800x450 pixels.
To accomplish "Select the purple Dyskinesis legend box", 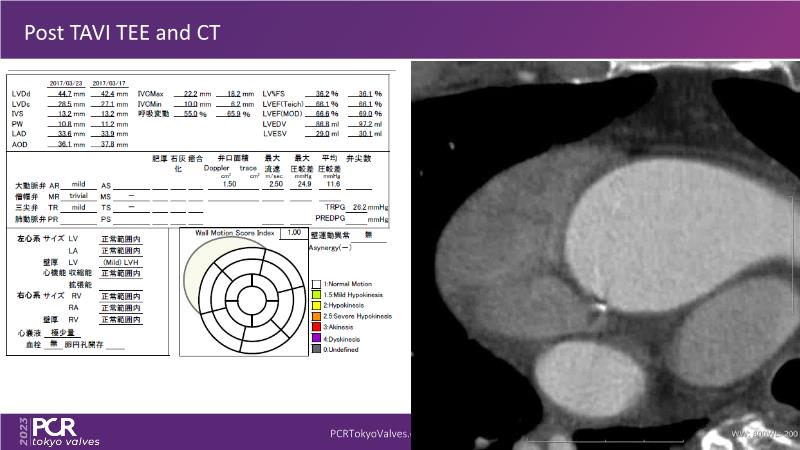I will pos(316,338).
